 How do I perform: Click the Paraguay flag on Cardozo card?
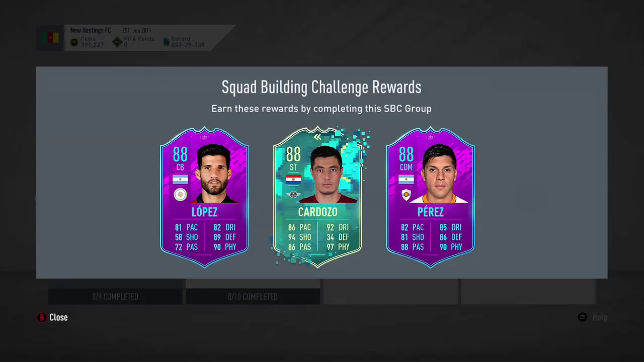tap(293, 179)
